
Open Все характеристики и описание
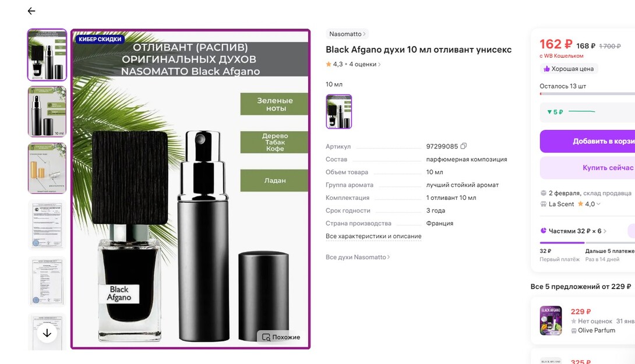tap(373, 236)
